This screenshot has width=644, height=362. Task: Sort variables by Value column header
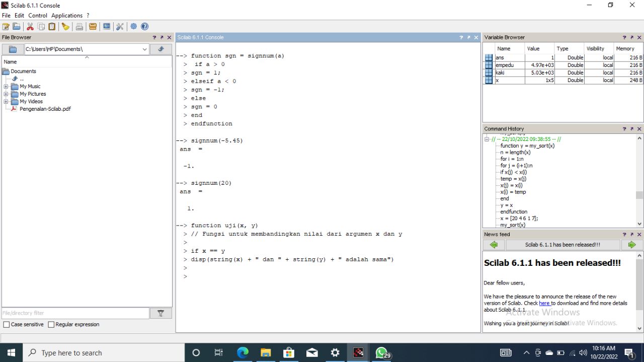[x=539, y=49]
